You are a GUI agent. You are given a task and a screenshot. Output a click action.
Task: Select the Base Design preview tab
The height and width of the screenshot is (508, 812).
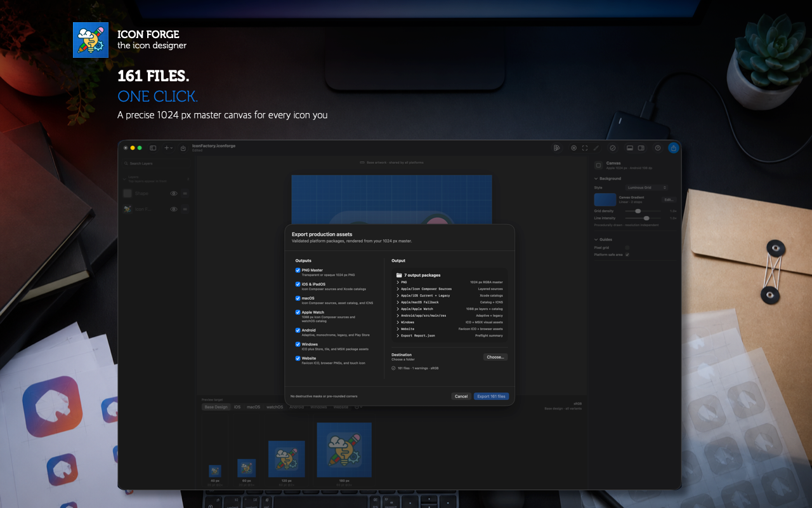[216, 407]
